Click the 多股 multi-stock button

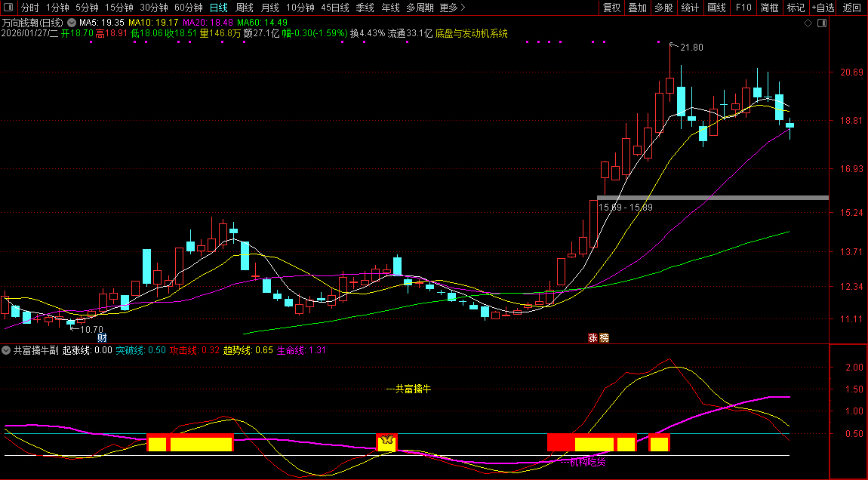click(x=663, y=8)
